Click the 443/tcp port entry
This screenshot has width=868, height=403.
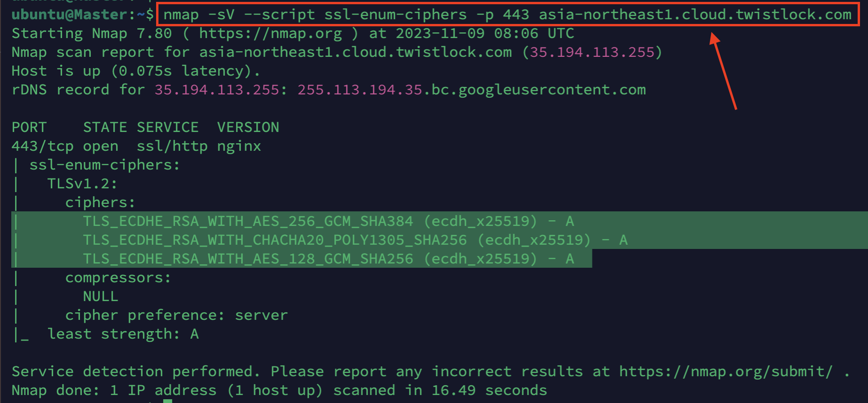(x=42, y=146)
